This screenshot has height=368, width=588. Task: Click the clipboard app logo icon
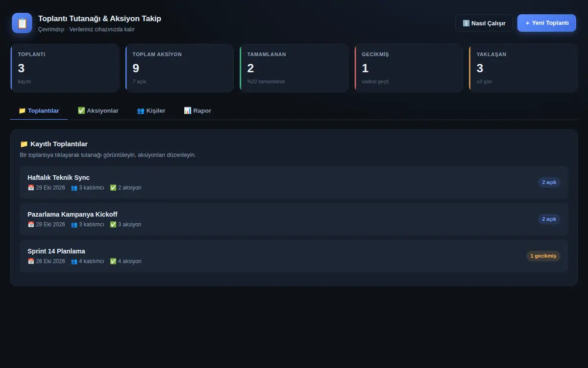point(22,23)
